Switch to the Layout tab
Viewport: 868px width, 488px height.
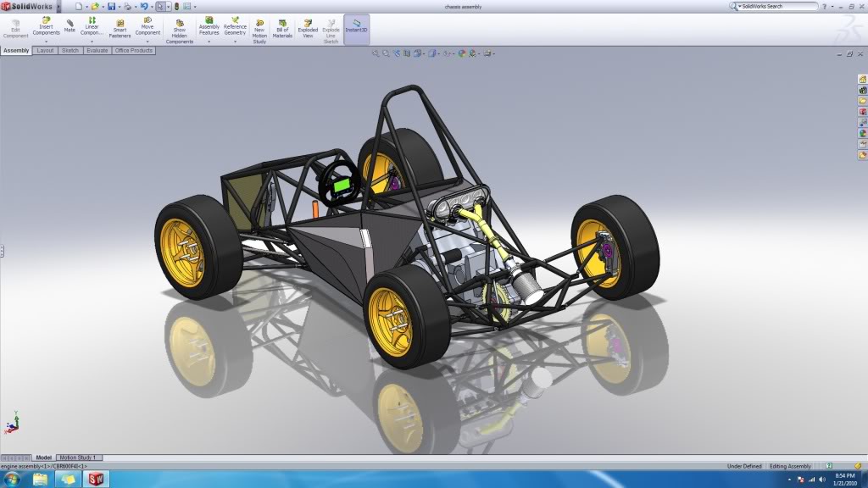click(45, 50)
